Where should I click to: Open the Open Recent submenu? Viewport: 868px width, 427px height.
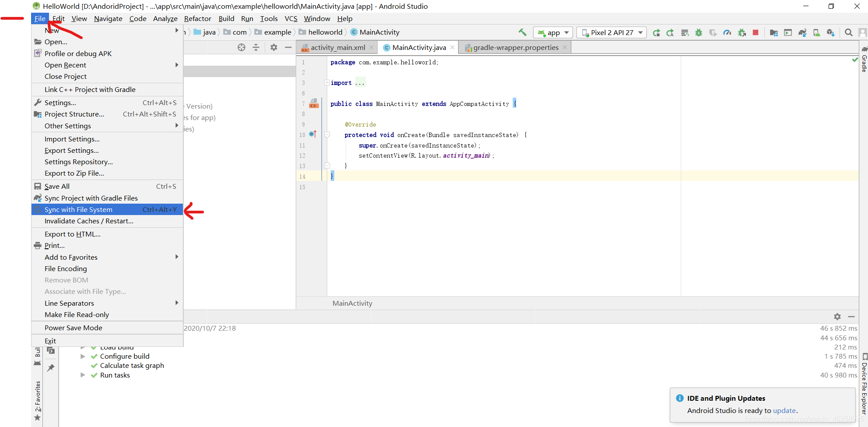[x=107, y=65]
